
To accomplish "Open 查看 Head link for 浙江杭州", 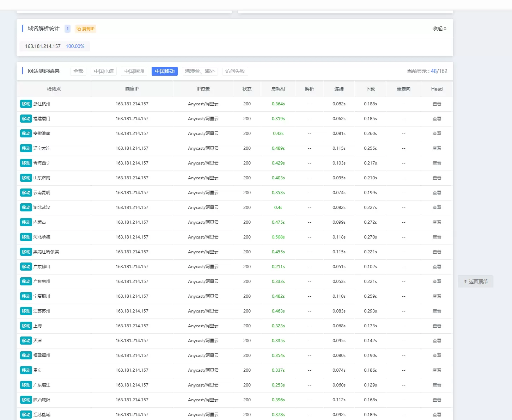I will tap(437, 104).
